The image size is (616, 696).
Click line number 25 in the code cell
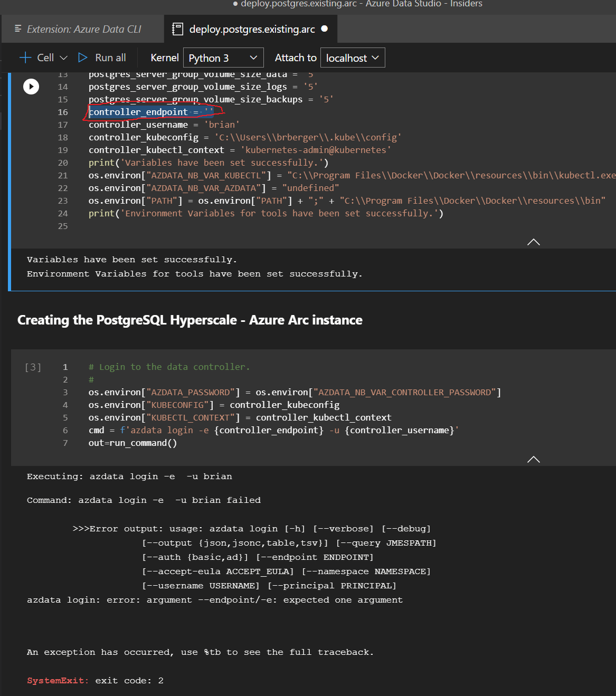62,226
